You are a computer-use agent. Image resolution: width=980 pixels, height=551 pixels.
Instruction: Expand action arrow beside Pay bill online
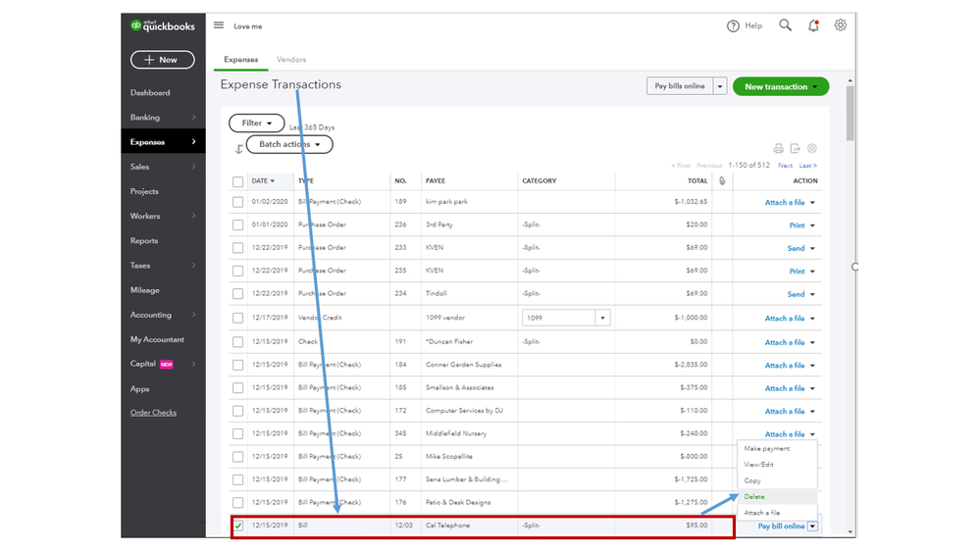tap(812, 526)
